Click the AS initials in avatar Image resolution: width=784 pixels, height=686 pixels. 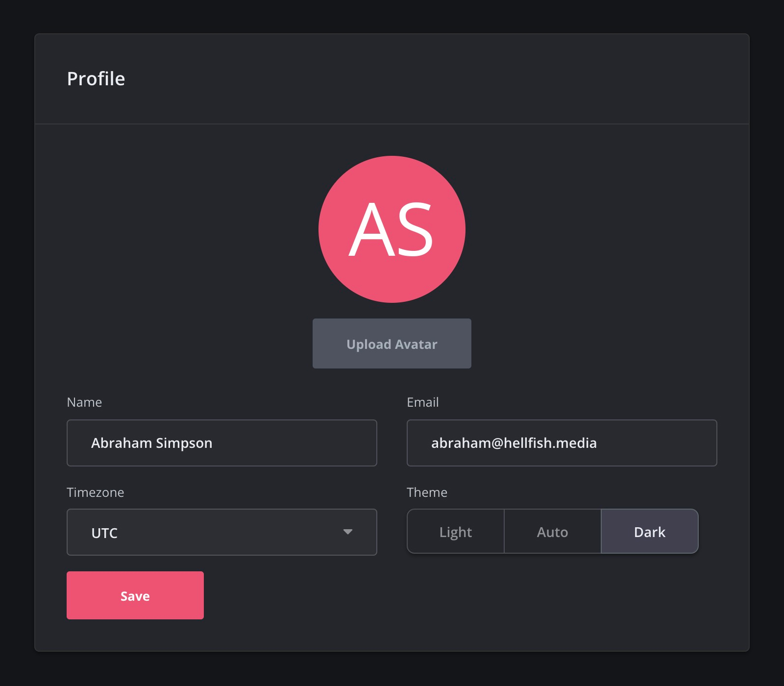pos(391,229)
